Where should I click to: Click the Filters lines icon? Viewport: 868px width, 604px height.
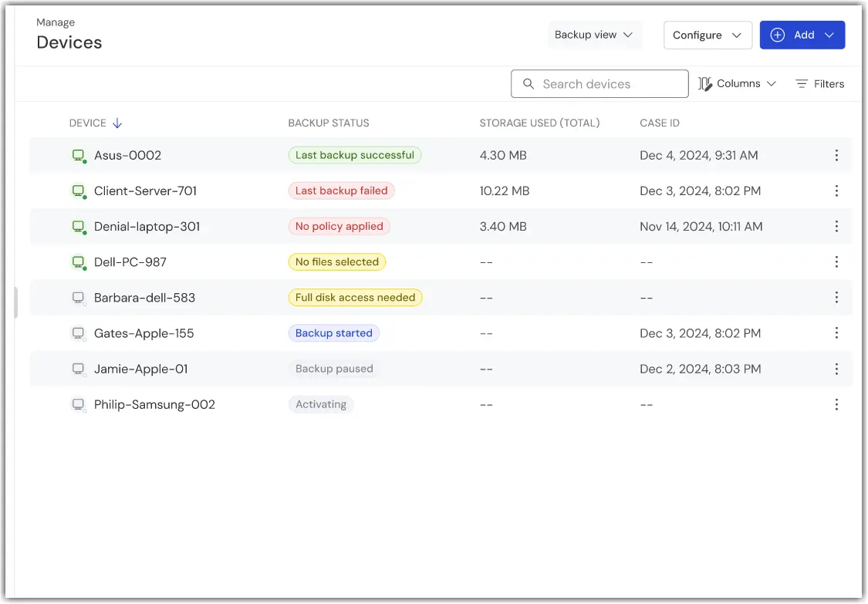click(801, 83)
